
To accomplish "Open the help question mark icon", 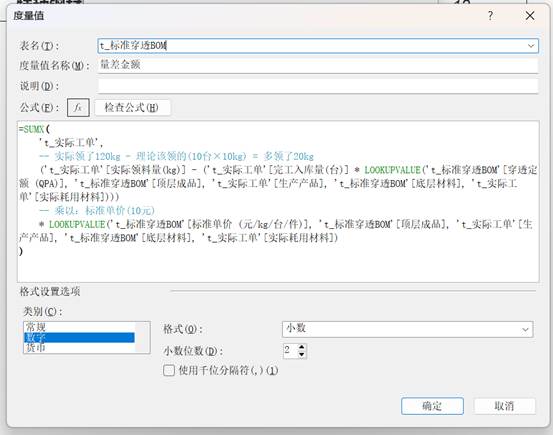I will point(490,16).
